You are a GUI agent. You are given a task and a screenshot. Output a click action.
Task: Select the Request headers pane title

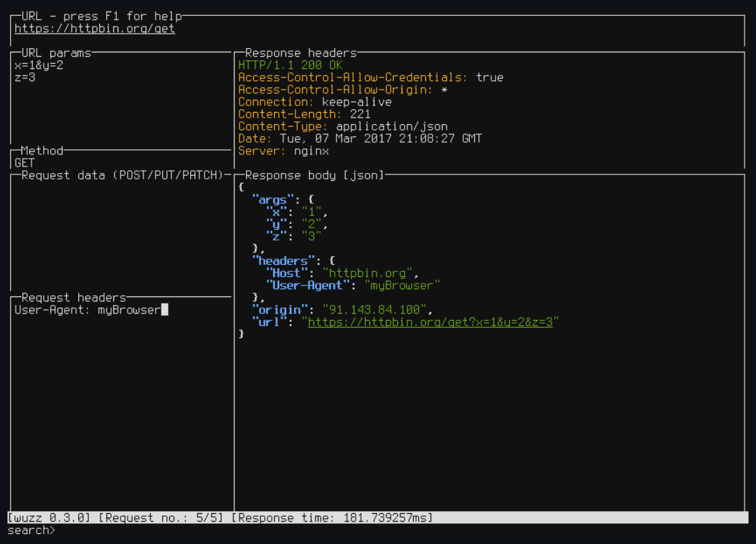[74, 297]
